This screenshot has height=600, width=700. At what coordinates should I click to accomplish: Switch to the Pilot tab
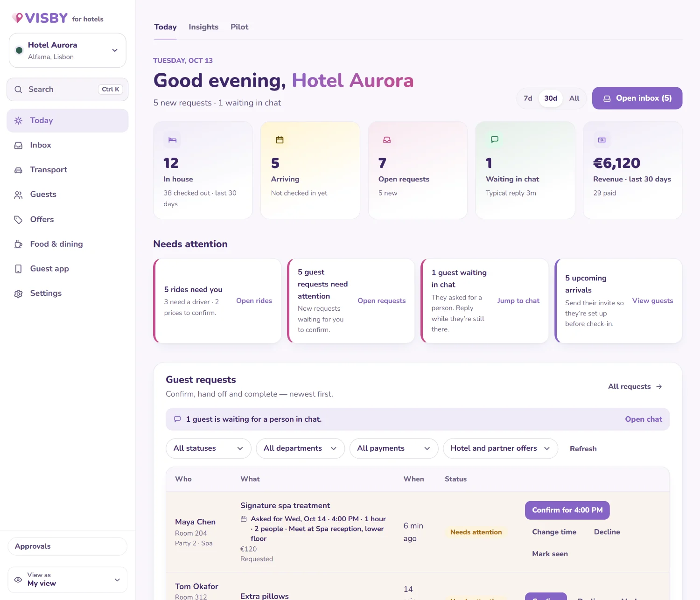tap(239, 27)
